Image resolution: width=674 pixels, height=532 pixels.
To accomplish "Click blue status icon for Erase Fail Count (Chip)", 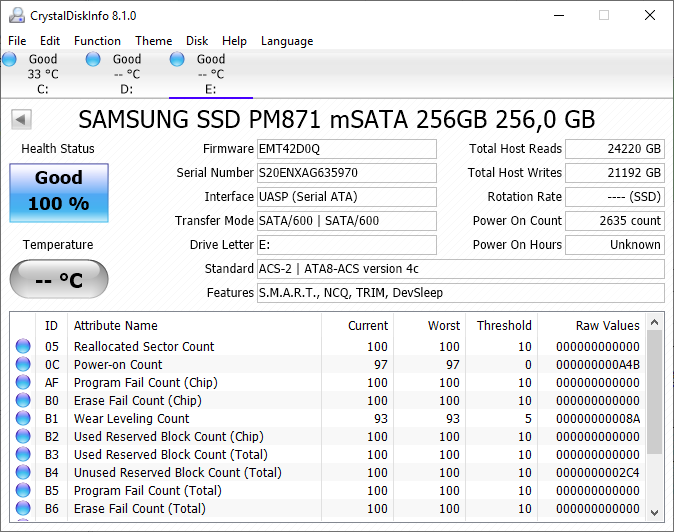I will tap(23, 401).
